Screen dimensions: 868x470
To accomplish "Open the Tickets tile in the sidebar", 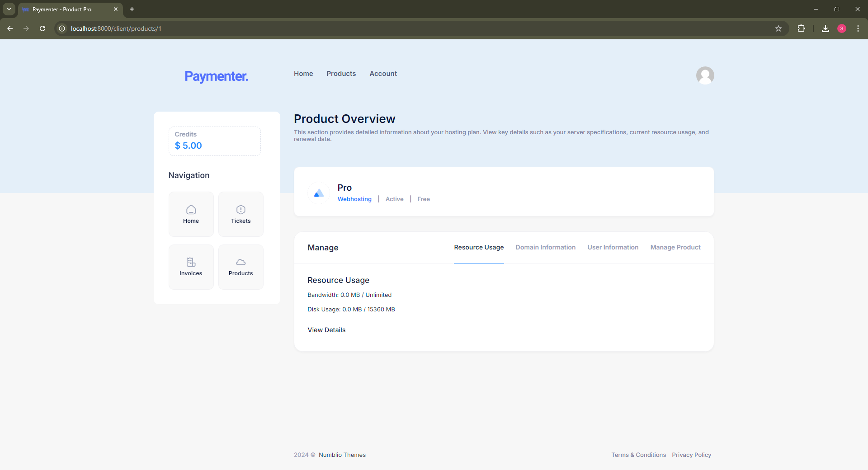I will point(241,214).
